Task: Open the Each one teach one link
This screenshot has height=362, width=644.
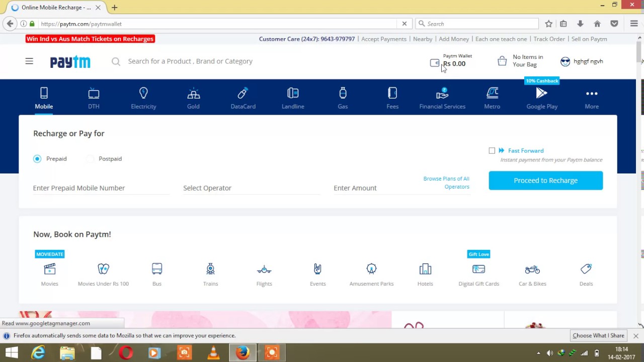Action: point(501,39)
